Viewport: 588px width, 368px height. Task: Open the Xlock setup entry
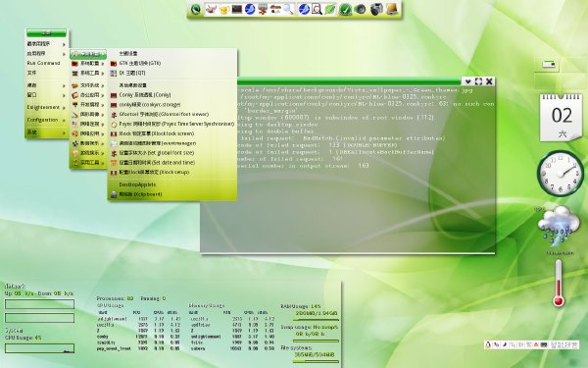coord(172,173)
